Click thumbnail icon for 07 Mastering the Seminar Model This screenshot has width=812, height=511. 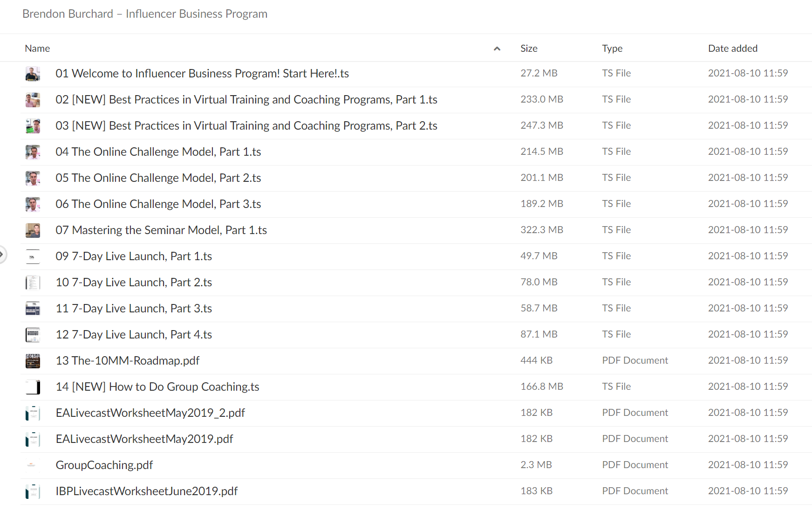(x=33, y=230)
